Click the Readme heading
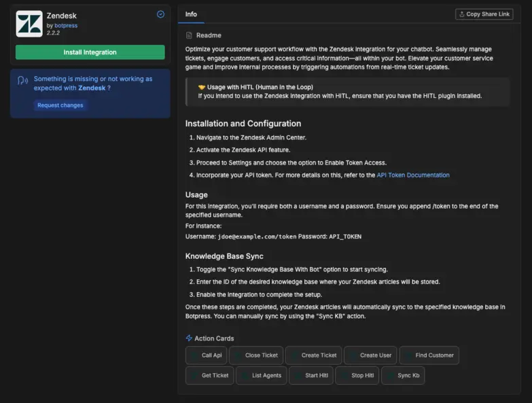Screen dimensions: 532x403 (x=209, y=35)
